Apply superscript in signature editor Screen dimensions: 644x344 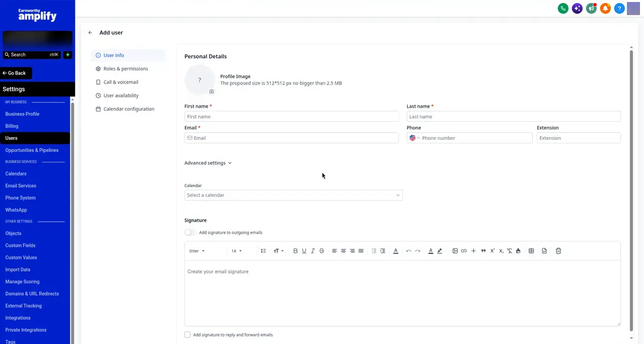(493, 251)
